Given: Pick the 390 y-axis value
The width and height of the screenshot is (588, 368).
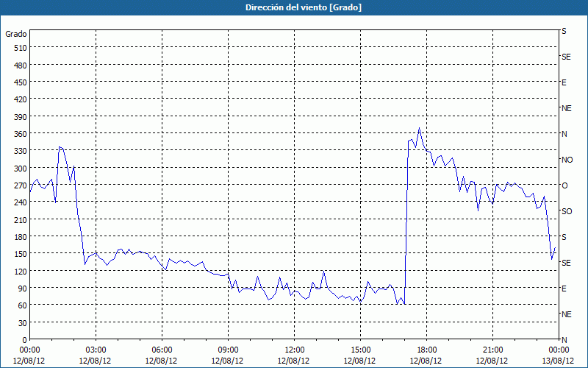Looking at the screenshot, I should coord(21,117).
